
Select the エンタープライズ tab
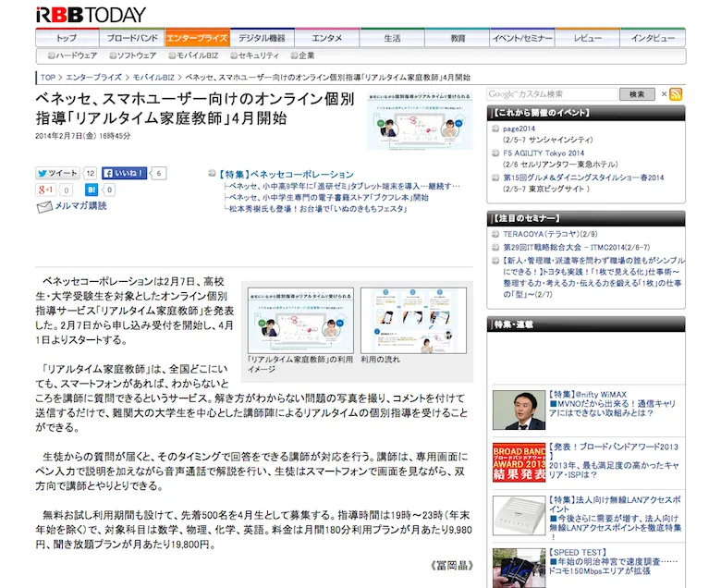[197, 38]
